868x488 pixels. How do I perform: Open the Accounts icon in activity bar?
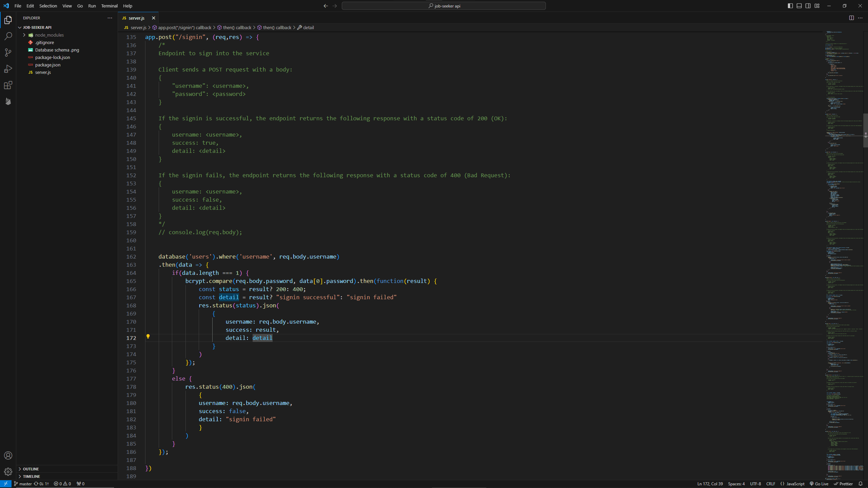(x=8, y=455)
